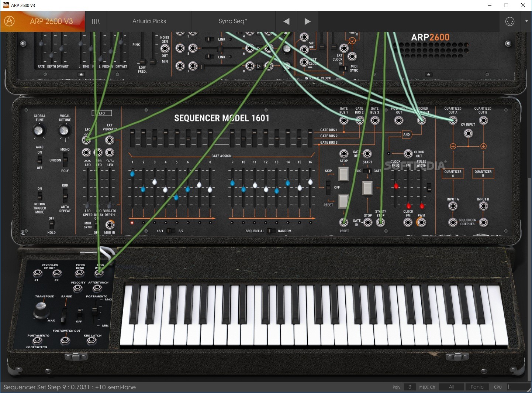This screenshot has width=532, height=393.
Task: Adjust sequencer step 1 slider
Action: coord(132,174)
